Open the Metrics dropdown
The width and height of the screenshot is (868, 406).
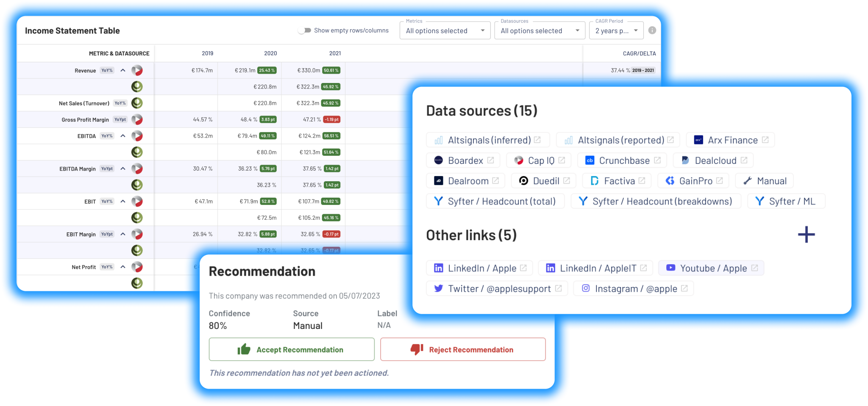click(445, 30)
